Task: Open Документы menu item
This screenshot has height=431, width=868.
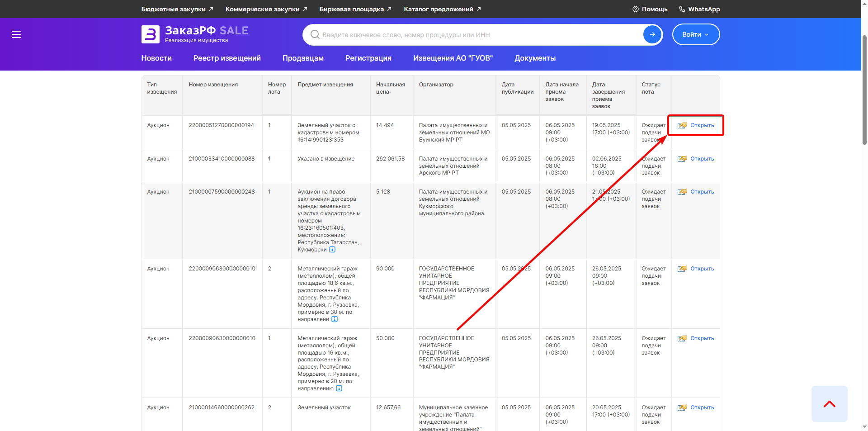Action: [x=535, y=58]
